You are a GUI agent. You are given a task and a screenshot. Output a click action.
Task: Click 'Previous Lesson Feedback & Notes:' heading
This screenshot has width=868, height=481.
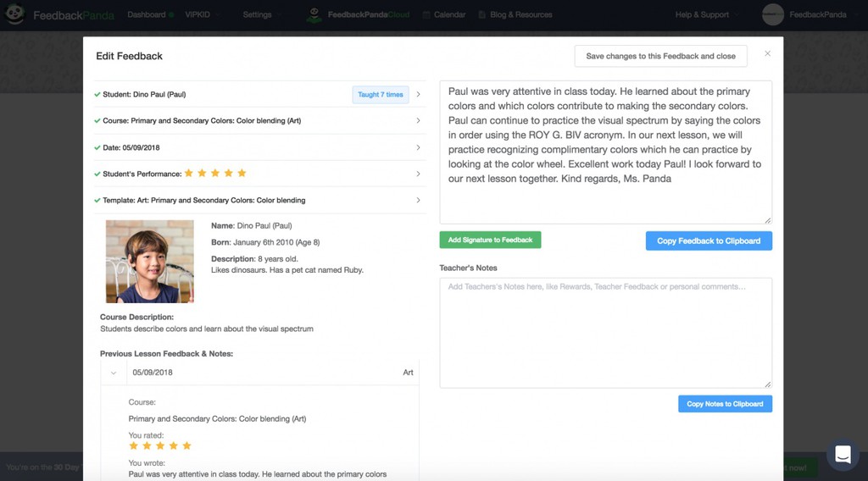pos(167,354)
